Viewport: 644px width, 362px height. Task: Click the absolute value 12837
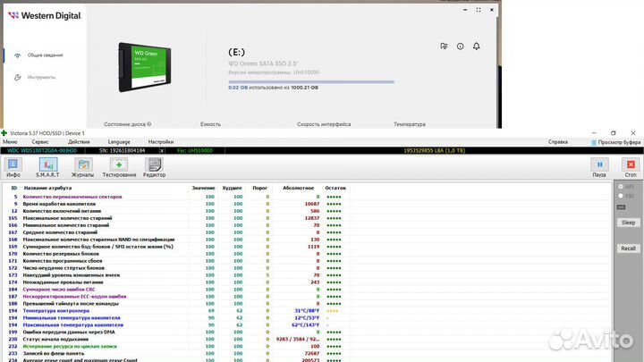click(x=312, y=218)
